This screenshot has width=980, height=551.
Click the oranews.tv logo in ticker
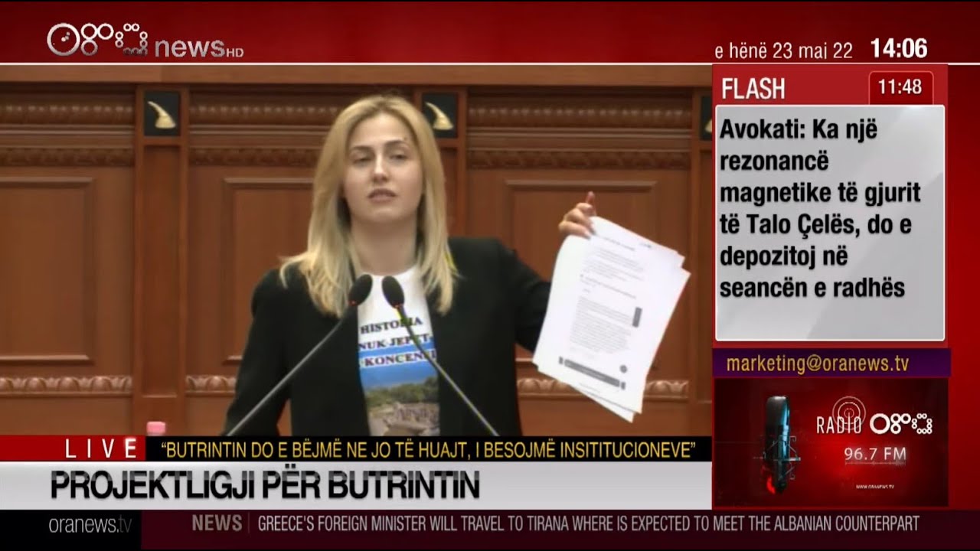[90, 525]
